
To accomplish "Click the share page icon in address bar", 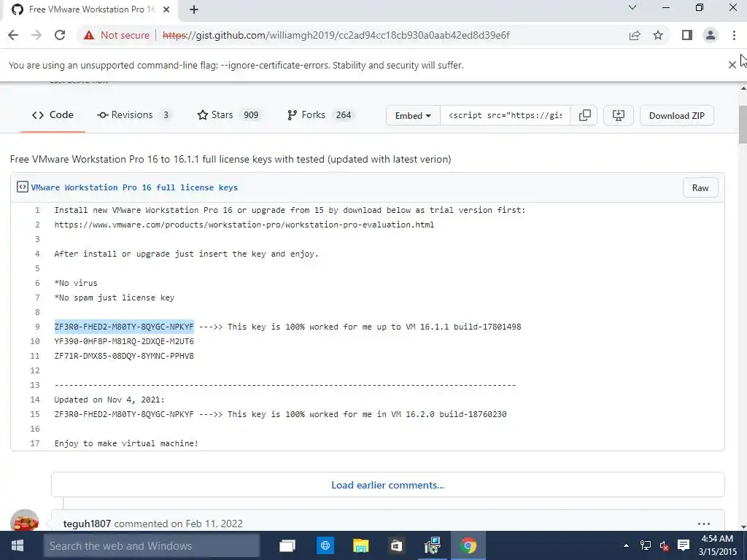I will pyautogui.click(x=635, y=35).
